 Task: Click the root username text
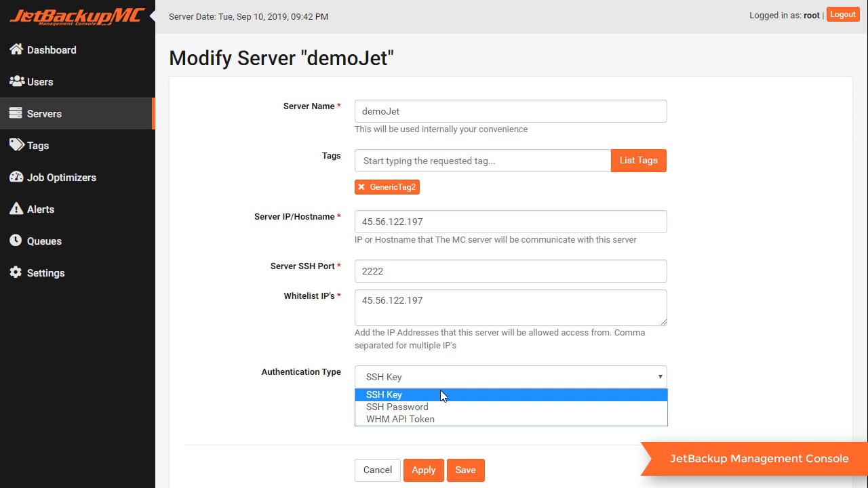[x=812, y=16]
